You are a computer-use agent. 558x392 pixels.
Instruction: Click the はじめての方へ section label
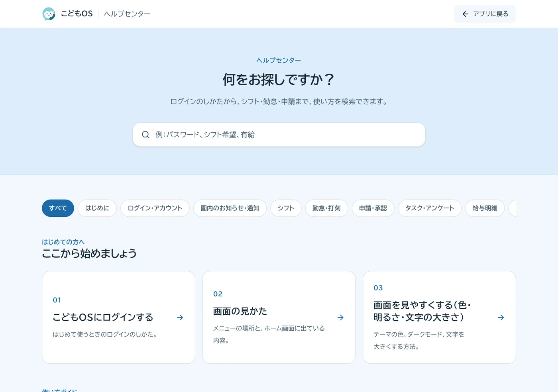(63, 242)
